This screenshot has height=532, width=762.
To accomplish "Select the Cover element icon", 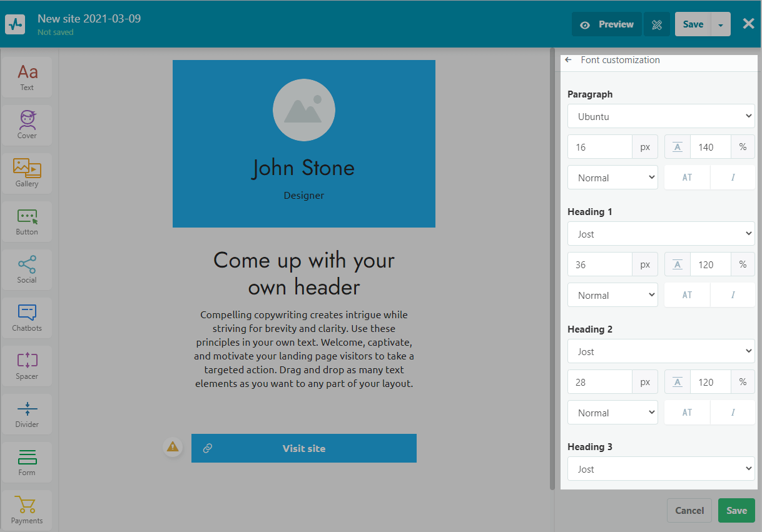I will [x=27, y=125].
